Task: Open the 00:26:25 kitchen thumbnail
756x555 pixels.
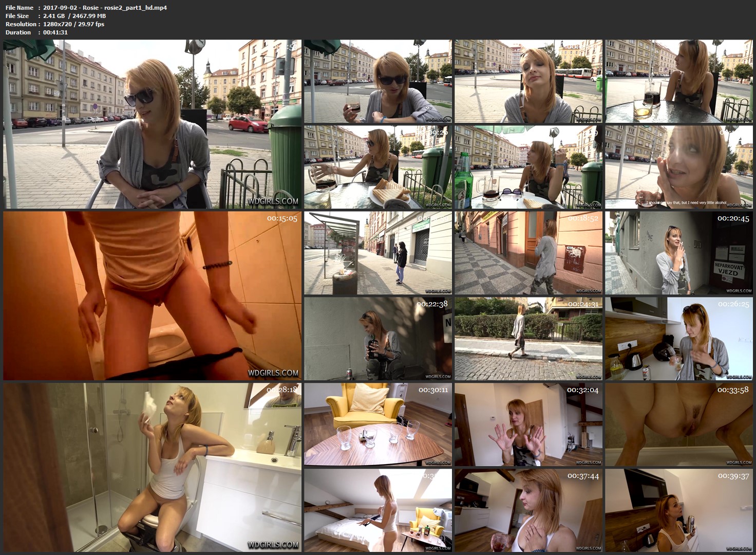Action: click(678, 339)
